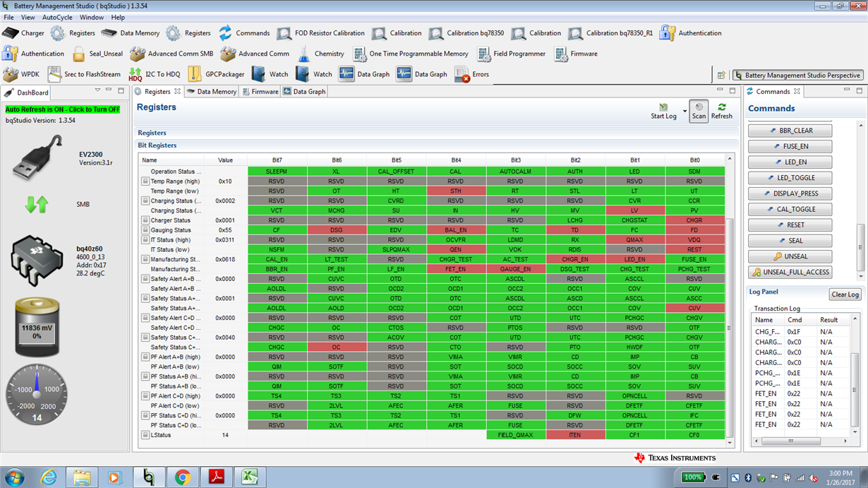
Task: Open Calibration bq78350_R1 tool
Action: tap(610, 33)
